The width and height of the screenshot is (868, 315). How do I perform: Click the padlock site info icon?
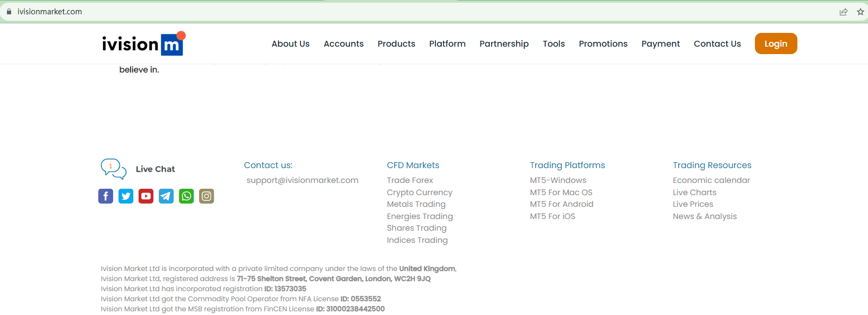pos(9,12)
